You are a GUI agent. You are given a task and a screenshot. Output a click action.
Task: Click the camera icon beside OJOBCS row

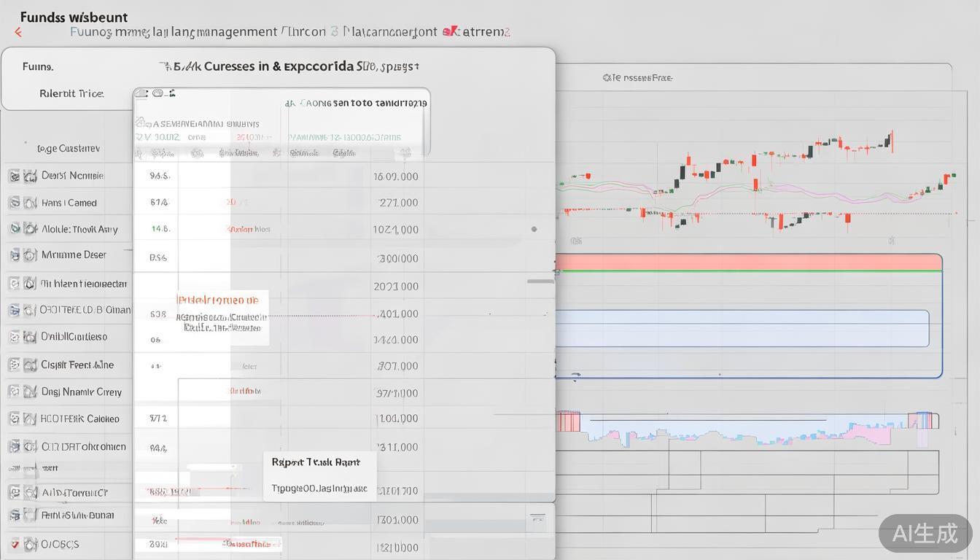(x=30, y=544)
